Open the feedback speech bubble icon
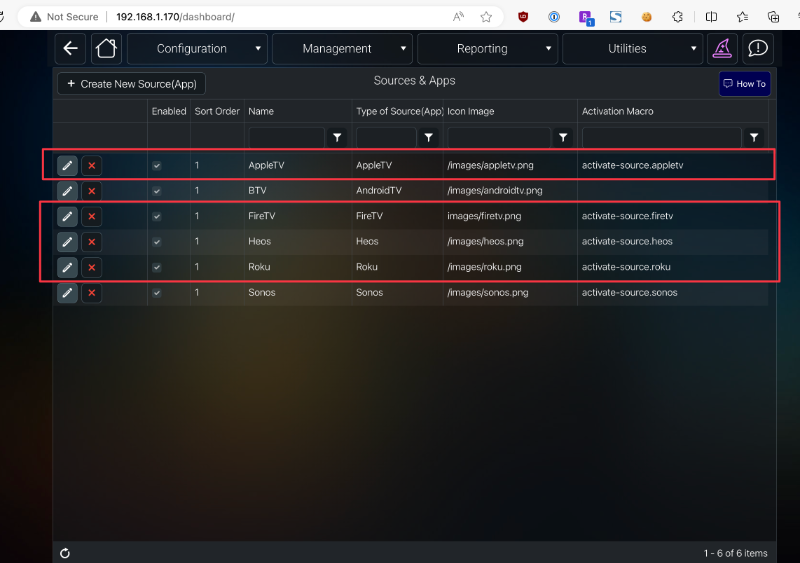The height and width of the screenshot is (563, 800). point(758,48)
